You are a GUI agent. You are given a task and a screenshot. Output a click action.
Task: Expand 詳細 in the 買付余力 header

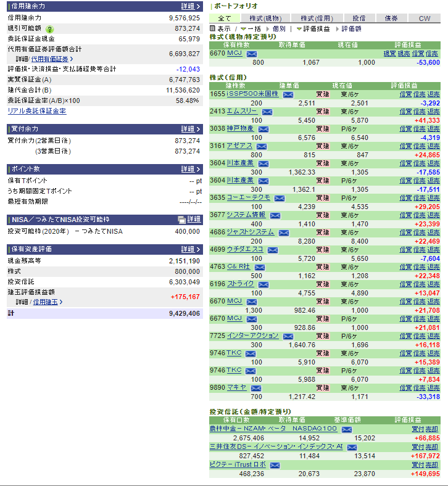pyautogui.click(x=191, y=129)
